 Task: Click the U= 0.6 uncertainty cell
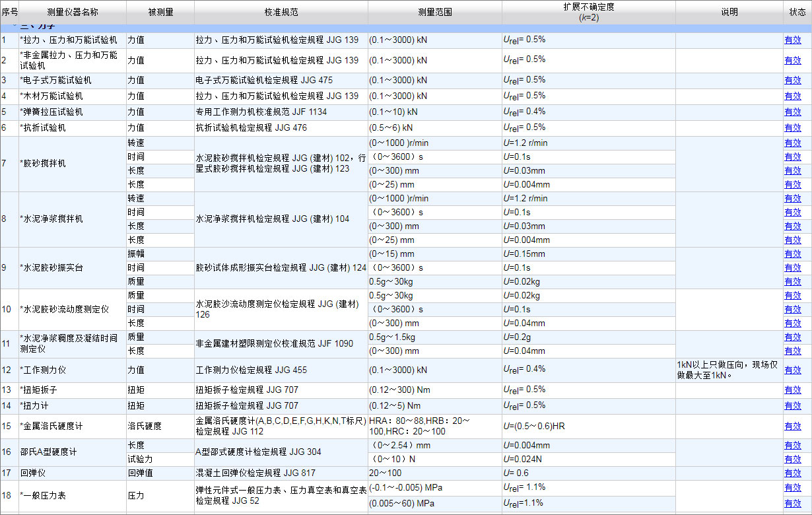pyautogui.click(x=588, y=473)
